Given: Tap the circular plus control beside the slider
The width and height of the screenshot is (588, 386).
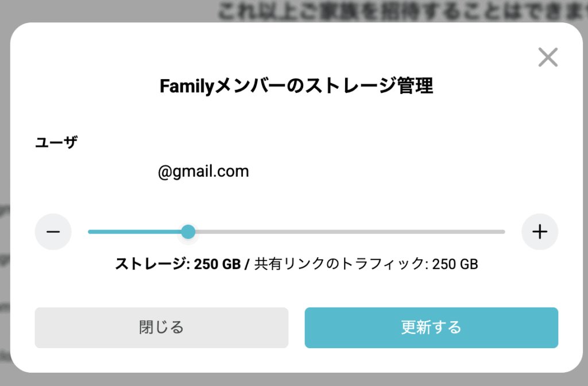Looking at the screenshot, I should click(539, 232).
